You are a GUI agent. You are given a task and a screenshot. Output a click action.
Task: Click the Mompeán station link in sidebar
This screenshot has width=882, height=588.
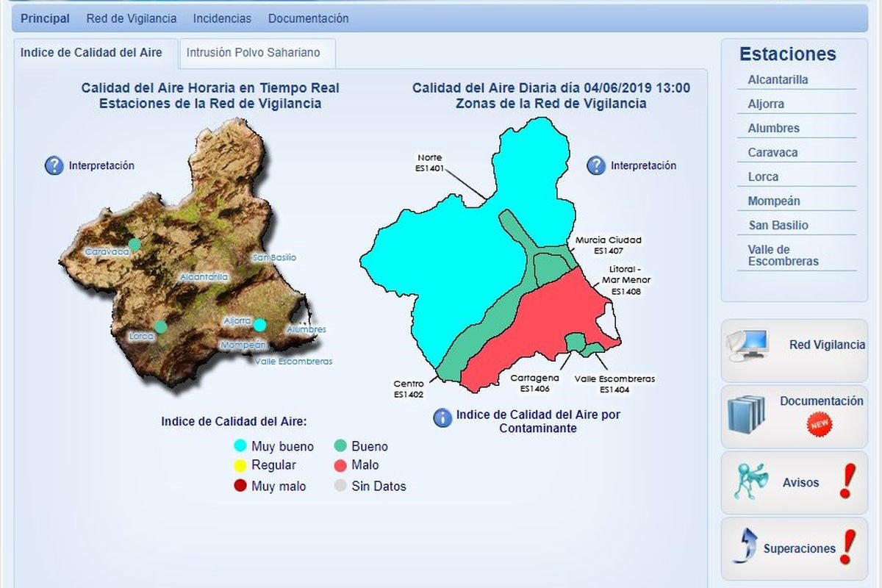click(x=774, y=201)
